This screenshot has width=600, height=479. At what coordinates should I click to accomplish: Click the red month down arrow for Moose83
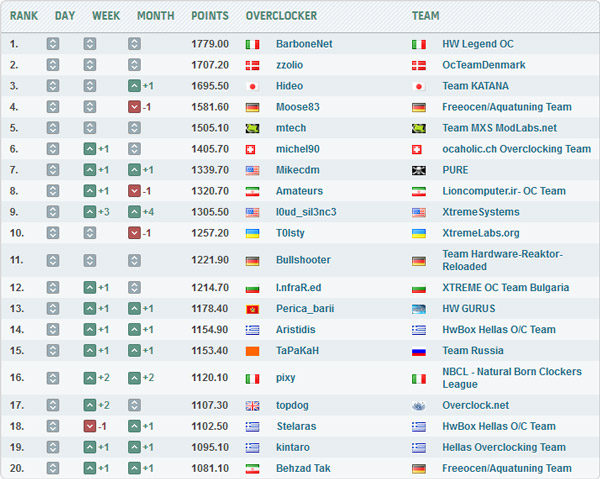tap(134, 107)
